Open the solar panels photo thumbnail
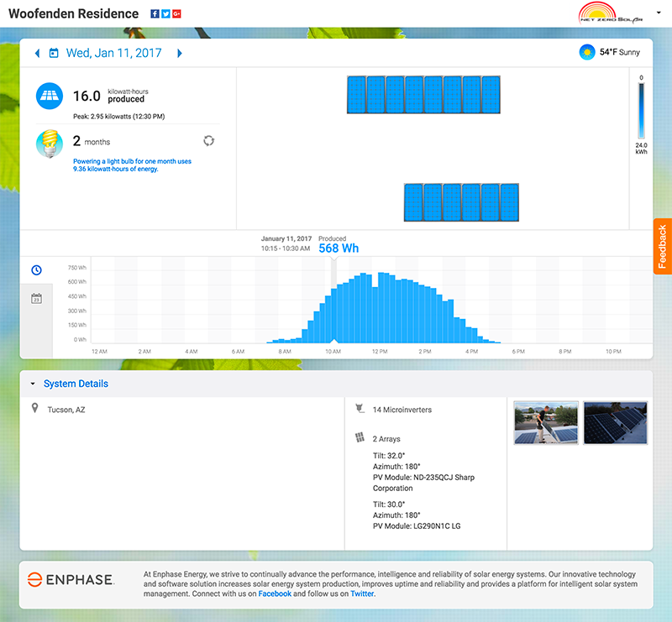Viewport: 672px width, 622px height. coord(616,423)
